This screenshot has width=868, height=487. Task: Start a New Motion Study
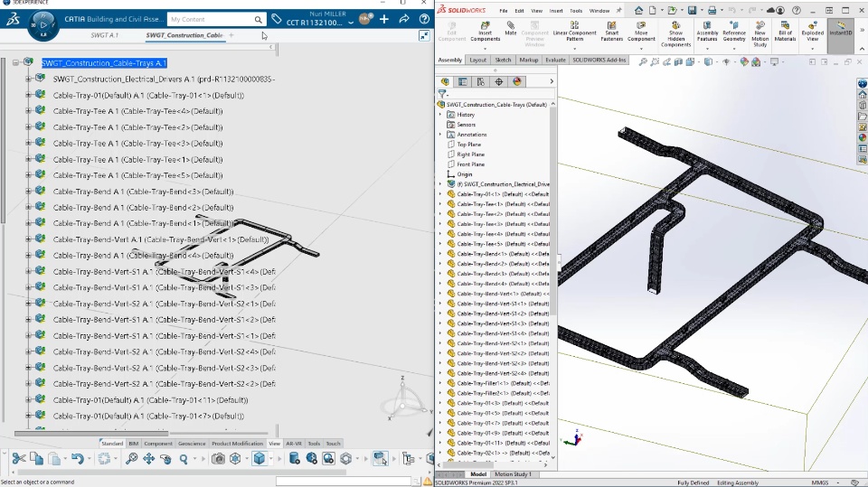click(760, 34)
